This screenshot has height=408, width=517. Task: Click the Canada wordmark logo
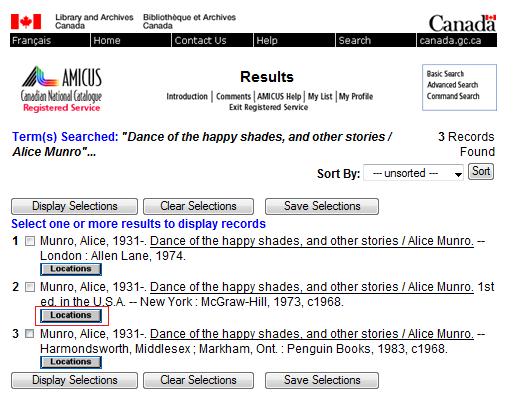462,23
